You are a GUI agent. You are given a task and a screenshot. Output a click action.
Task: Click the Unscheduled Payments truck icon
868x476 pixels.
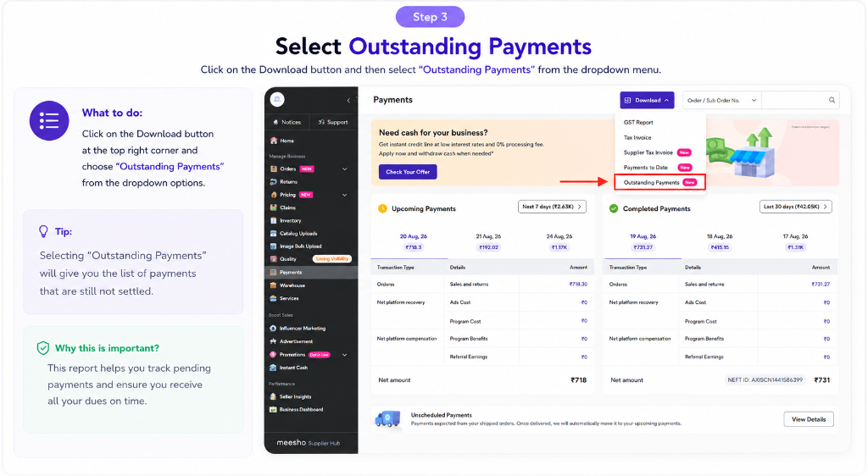tap(387, 418)
